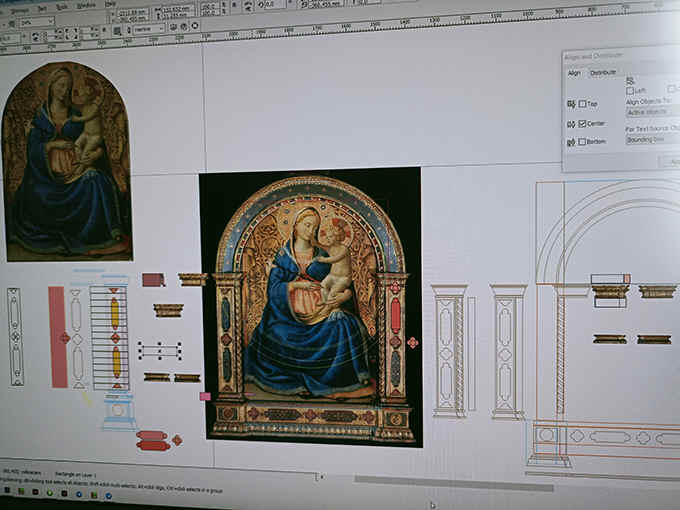Click the object X position field
The image size is (680, 510).
pyautogui.click(x=134, y=11)
